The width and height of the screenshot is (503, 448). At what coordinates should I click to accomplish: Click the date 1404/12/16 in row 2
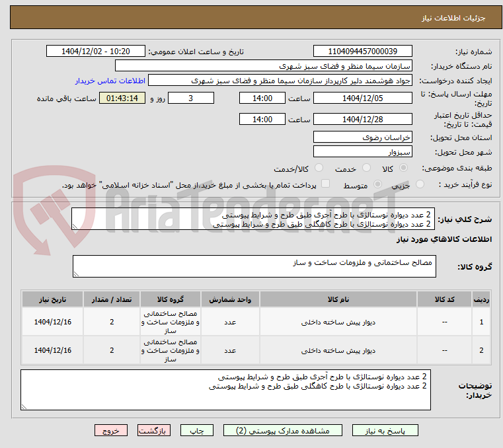53,350
